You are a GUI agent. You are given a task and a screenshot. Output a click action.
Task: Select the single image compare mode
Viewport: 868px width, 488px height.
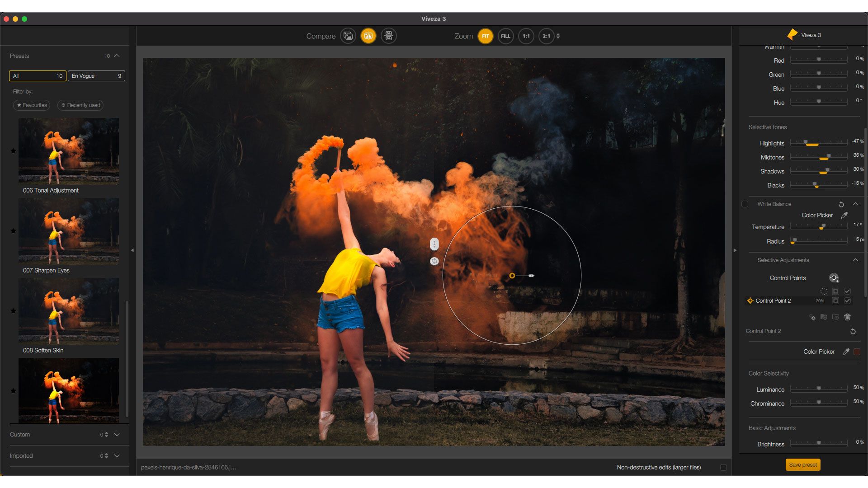(348, 36)
